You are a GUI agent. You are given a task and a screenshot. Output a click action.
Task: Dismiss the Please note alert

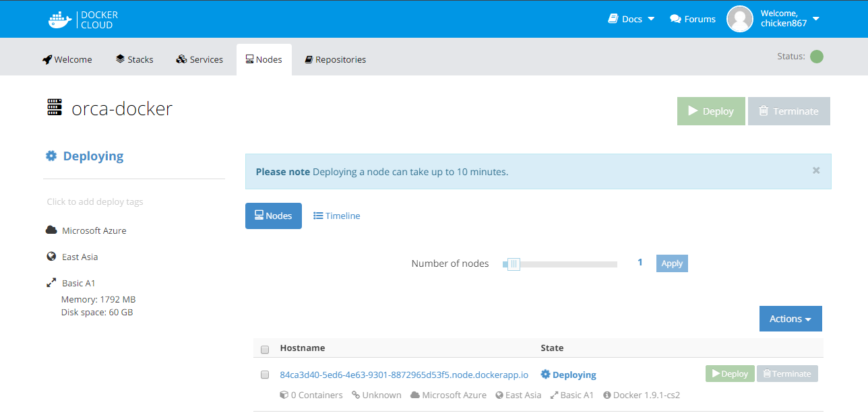816,170
